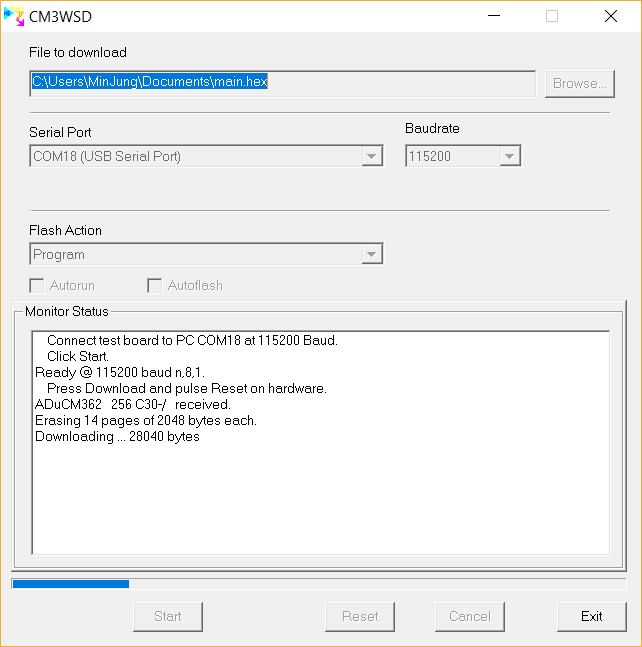Open the Baudrate 115200 combo box
The image size is (642, 647).
[463, 156]
